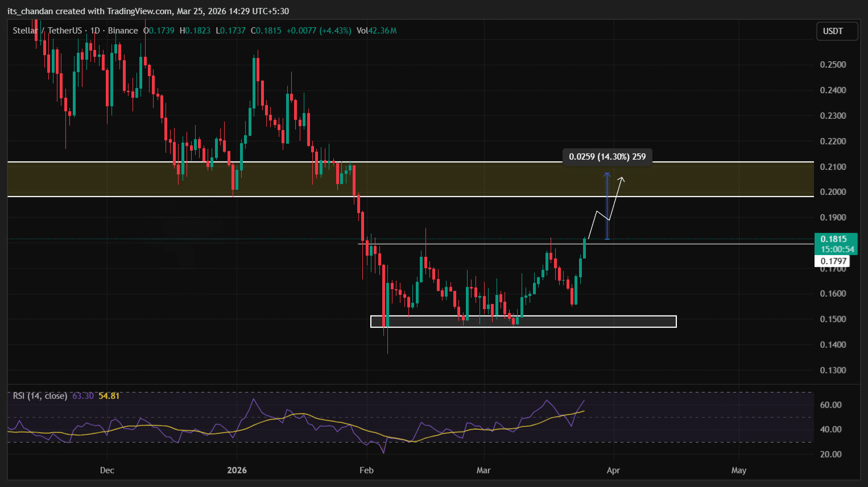
Task: Select the 2026 label on the time axis
Action: (237, 470)
